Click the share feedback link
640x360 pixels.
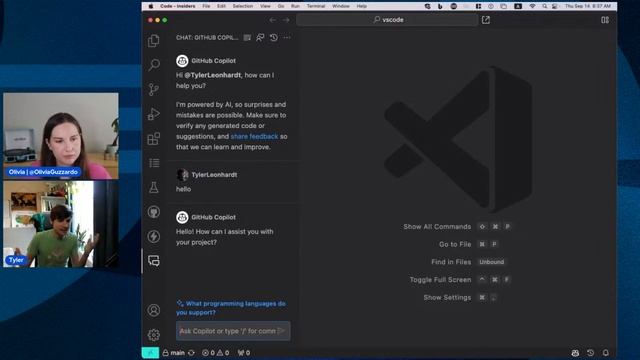pos(254,136)
